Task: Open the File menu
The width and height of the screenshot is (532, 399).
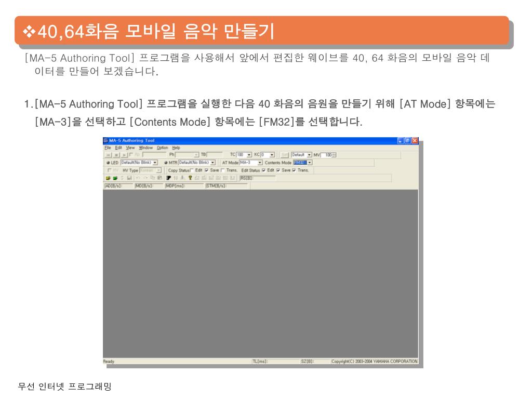Action: tap(108, 148)
